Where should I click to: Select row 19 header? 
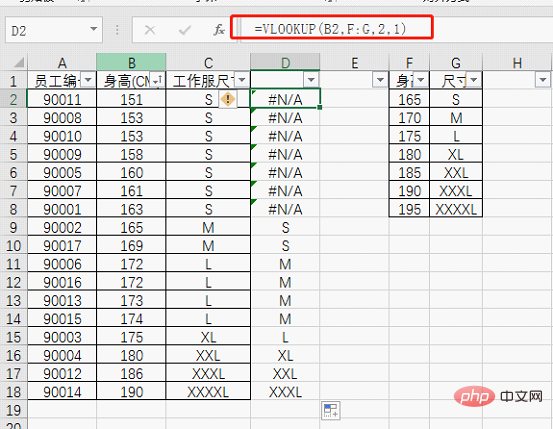13,410
